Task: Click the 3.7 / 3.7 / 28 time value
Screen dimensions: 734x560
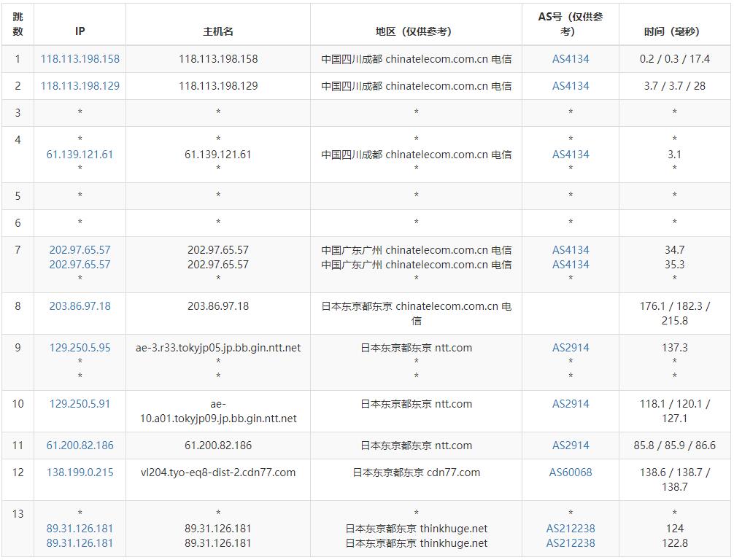Action: pos(675,86)
